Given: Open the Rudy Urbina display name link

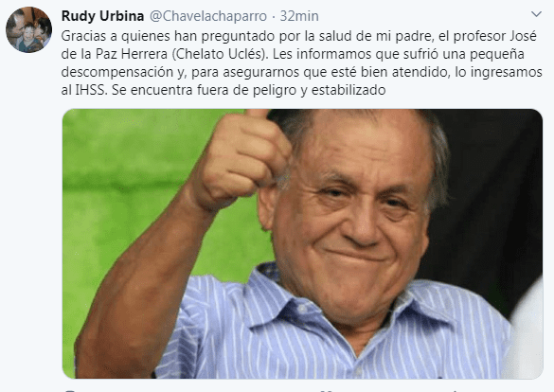Looking at the screenshot, I should click(x=102, y=16).
